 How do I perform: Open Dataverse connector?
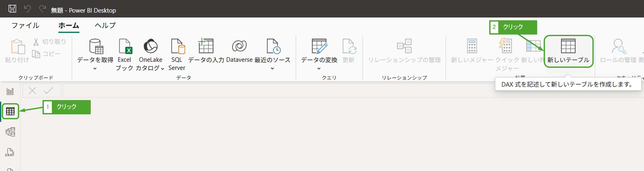[239, 51]
